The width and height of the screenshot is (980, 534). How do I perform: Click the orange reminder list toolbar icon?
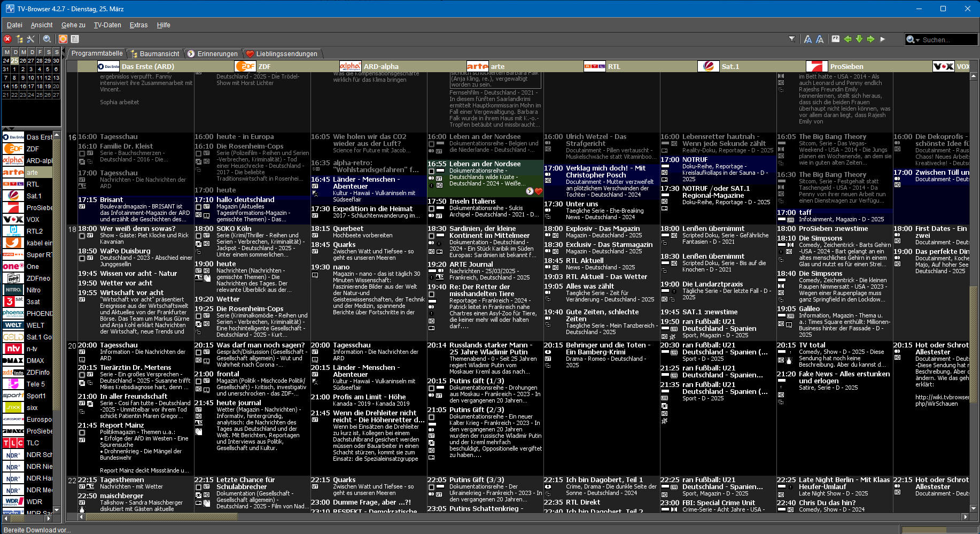63,39
